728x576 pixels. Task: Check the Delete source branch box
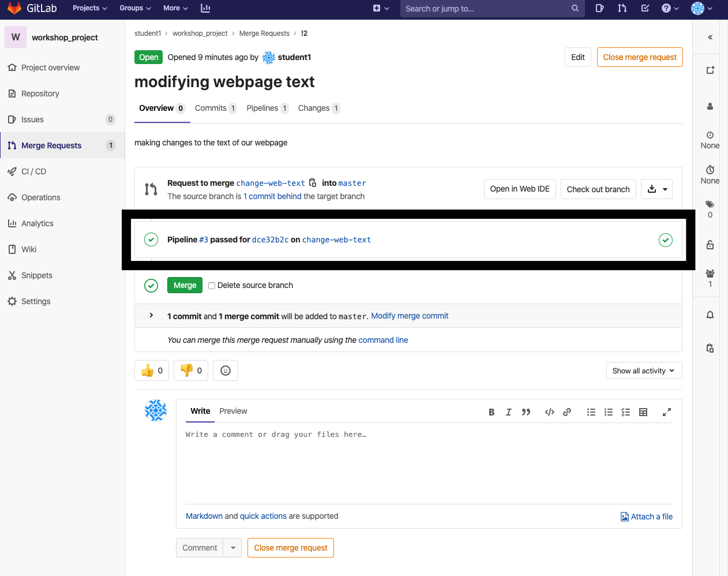click(212, 286)
